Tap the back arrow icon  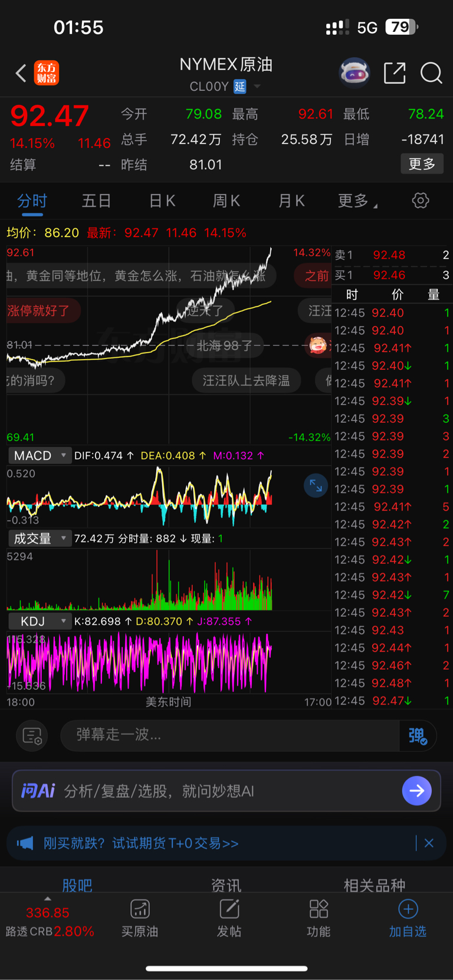coord(21,73)
